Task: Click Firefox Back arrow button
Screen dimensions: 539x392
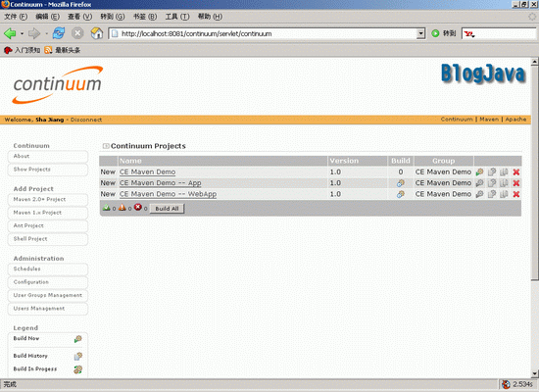Action: pyautogui.click(x=10, y=33)
